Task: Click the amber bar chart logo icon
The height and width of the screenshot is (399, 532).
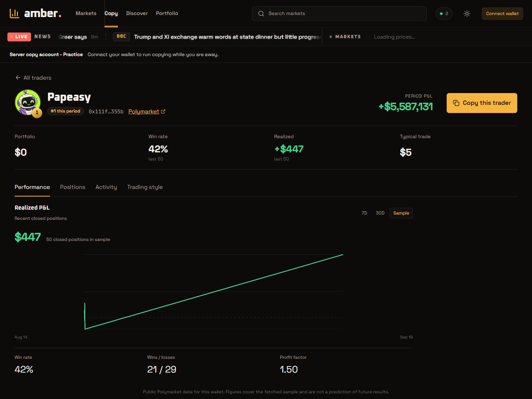Action: pos(15,13)
